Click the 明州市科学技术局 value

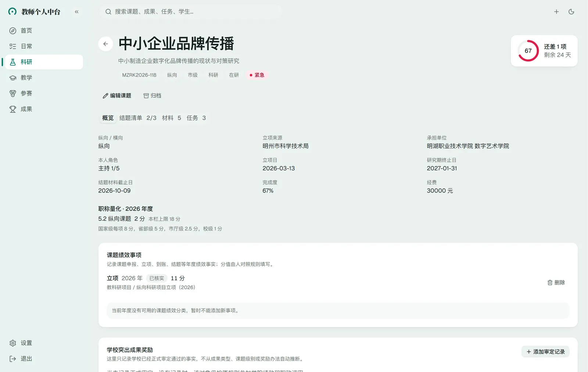(286, 146)
